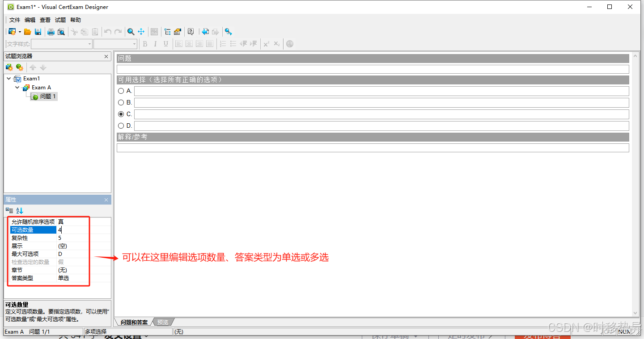Open the 文件 menu
The height and width of the screenshot is (339, 644).
pos(15,20)
